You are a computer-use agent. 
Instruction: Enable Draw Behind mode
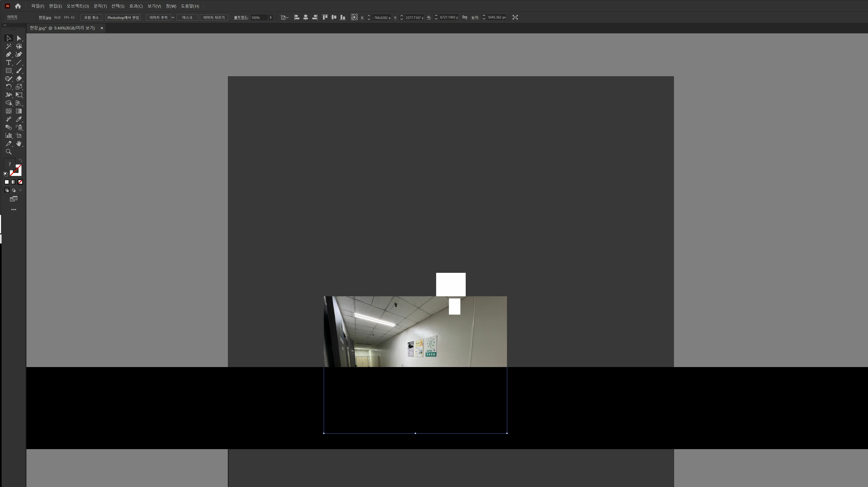click(14, 190)
